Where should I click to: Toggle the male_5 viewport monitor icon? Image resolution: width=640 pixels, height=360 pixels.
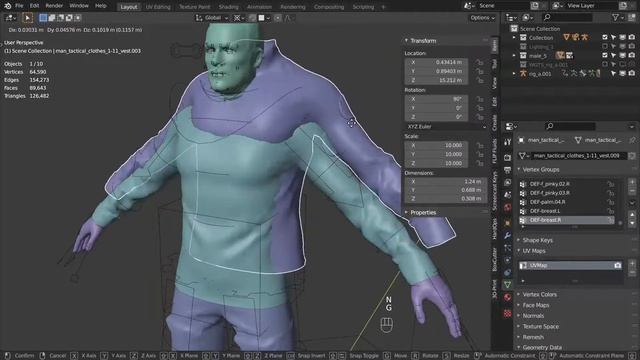point(622,56)
